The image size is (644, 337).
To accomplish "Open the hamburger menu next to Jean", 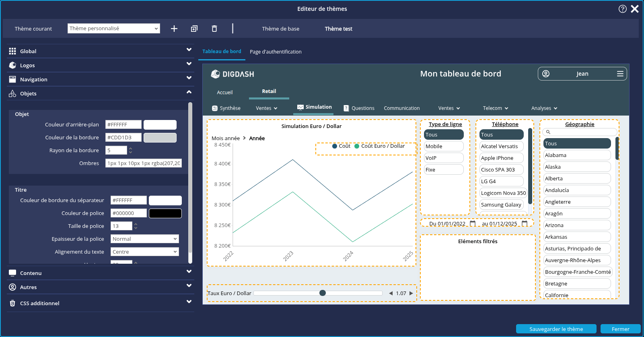I will 620,74.
